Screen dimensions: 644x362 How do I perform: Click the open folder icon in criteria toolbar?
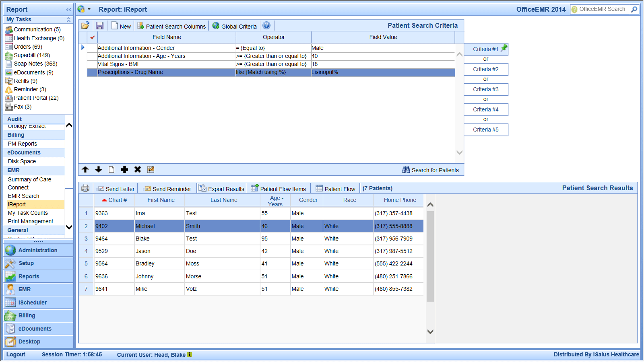click(x=85, y=26)
